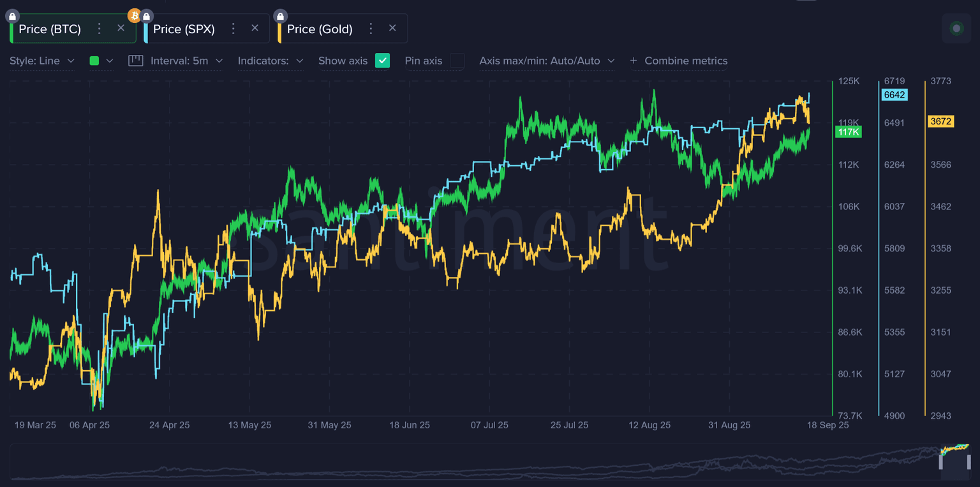Click the Bitcoin badge icon

(134, 15)
